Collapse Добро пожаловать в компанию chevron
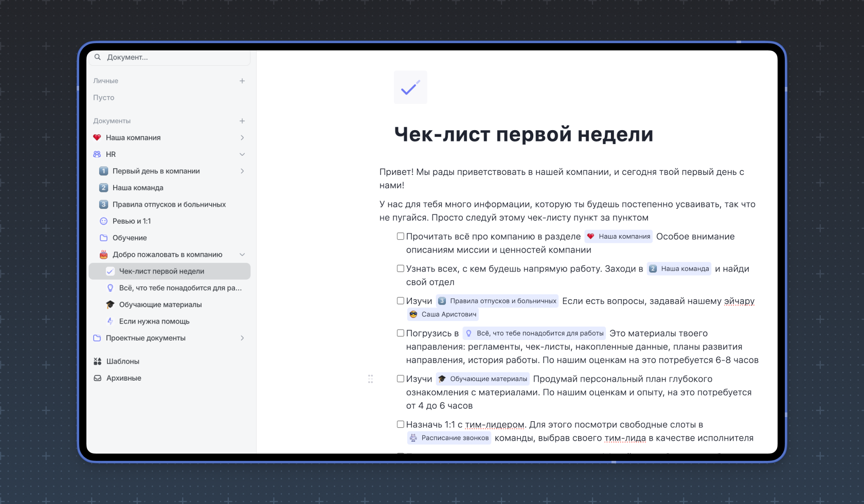Viewport: 864px width, 504px height. (x=242, y=255)
